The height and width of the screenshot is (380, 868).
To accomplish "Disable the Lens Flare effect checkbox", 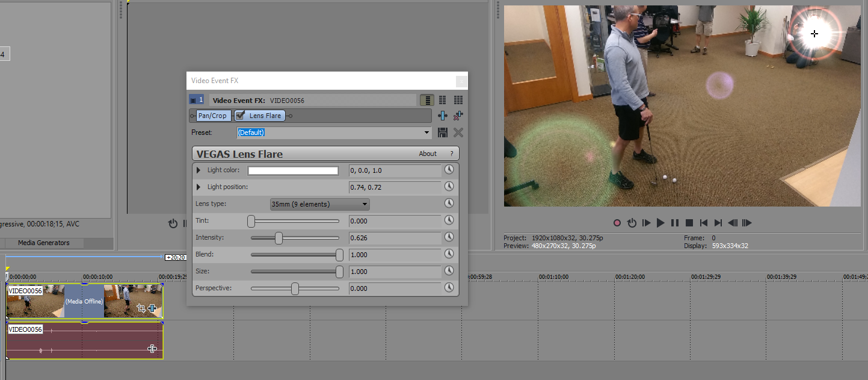I will (240, 115).
